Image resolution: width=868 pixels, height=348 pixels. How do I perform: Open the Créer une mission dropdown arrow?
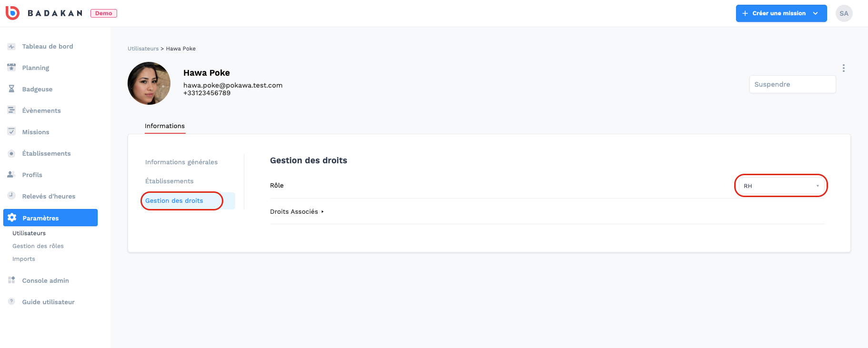point(815,13)
